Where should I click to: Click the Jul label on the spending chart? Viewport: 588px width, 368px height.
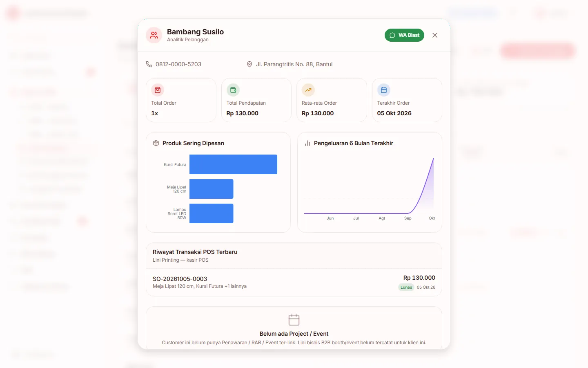point(356,218)
